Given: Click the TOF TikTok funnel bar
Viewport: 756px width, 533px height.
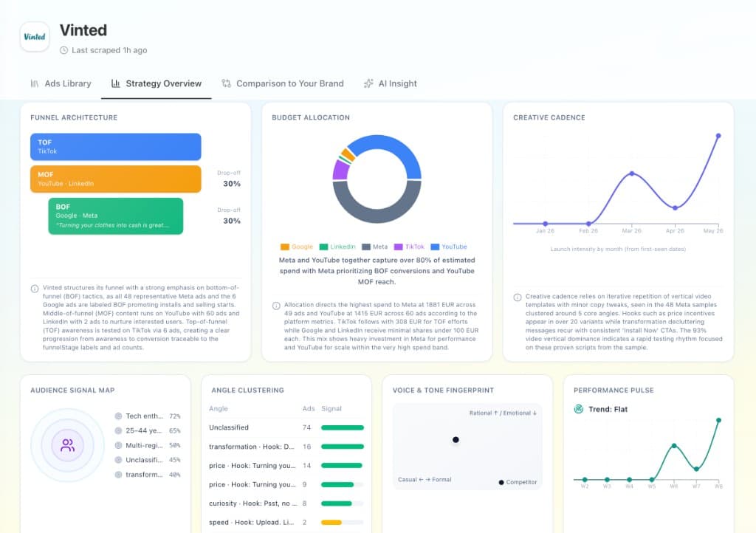Looking at the screenshot, I should click(116, 146).
